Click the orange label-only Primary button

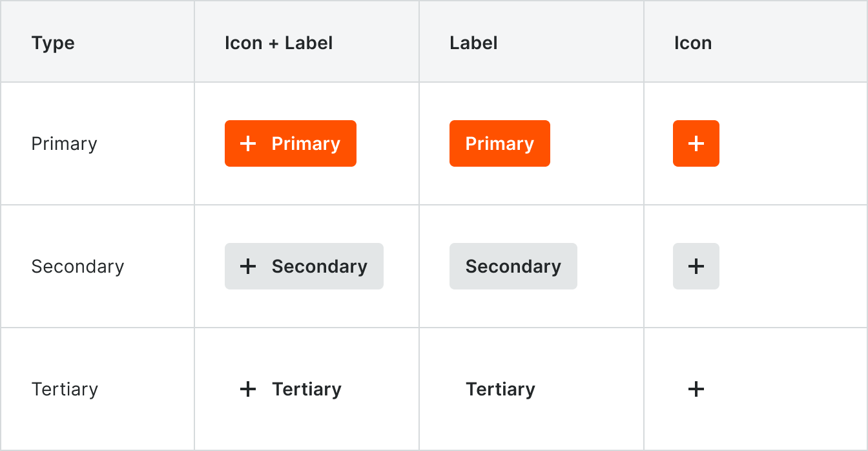pyautogui.click(x=500, y=143)
